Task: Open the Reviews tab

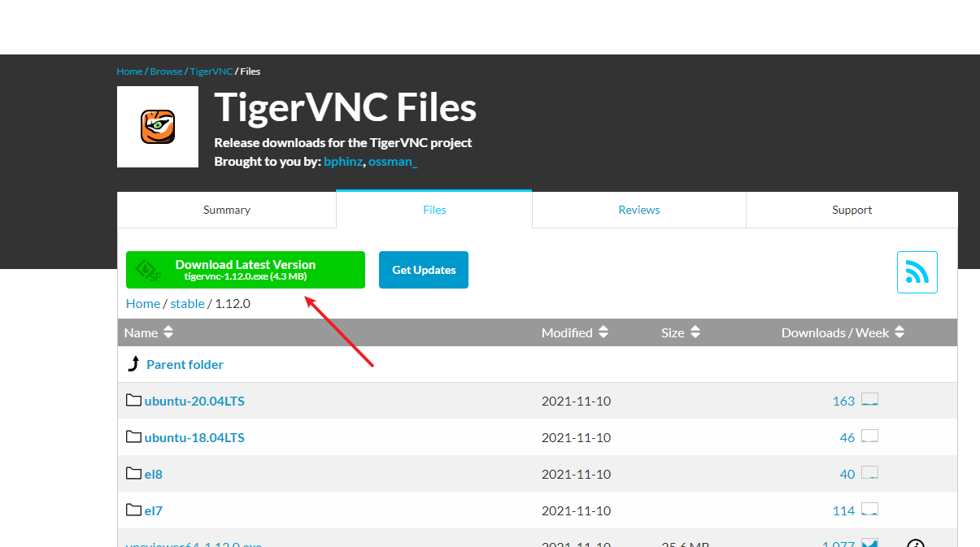Action: (639, 210)
